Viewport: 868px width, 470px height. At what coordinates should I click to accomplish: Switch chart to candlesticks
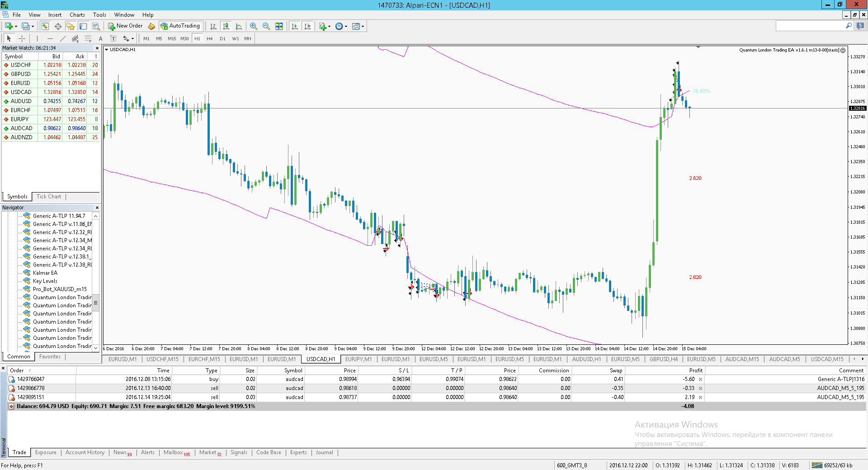click(x=226, y=26)
